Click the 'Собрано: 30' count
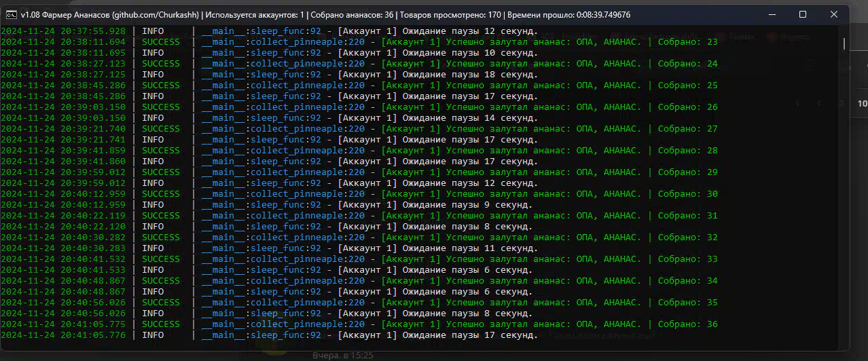 pyautogui.click(x=687, y=194)
